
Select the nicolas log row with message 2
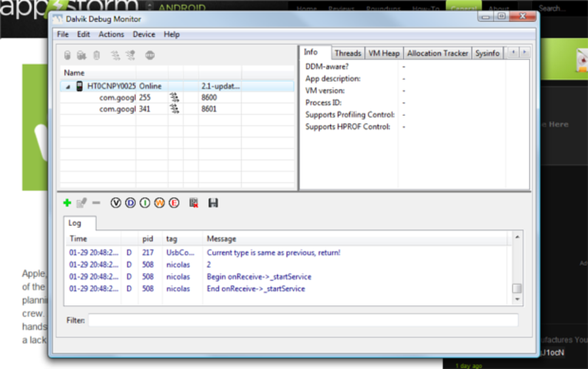tap(289, 265)
